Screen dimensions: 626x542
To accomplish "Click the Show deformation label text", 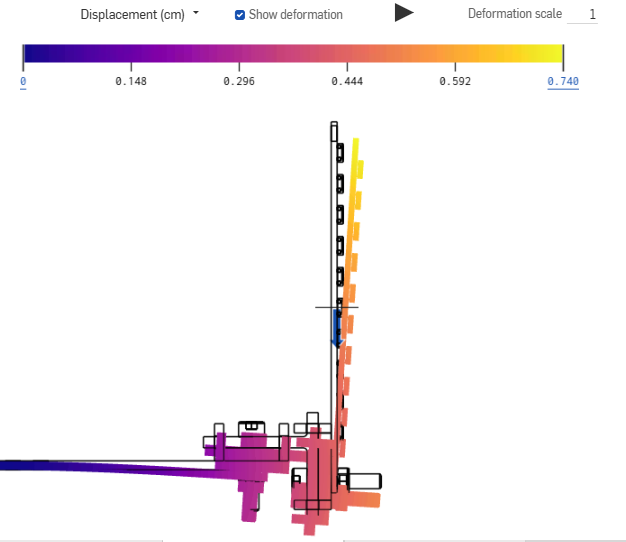I will click(x=295, y=15).
